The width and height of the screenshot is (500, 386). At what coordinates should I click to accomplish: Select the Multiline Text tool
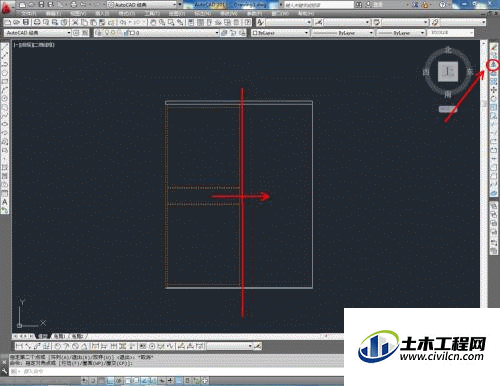[x=5, y=202]
